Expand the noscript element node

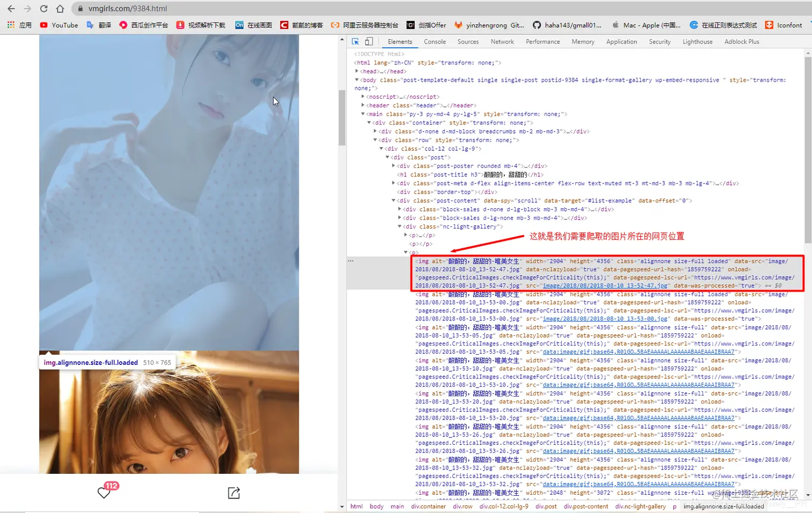coord(363,97)
